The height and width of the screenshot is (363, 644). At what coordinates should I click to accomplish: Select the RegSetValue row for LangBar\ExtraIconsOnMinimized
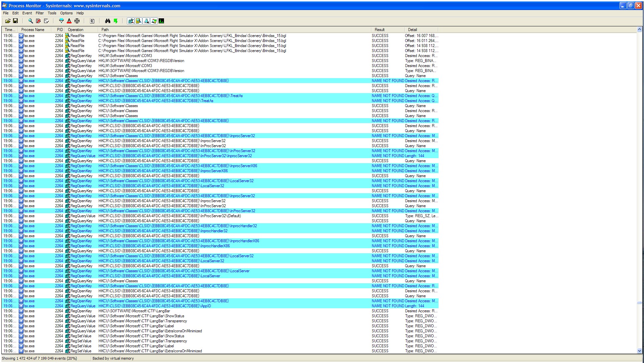pyautogui.click(x=220, y=351)
